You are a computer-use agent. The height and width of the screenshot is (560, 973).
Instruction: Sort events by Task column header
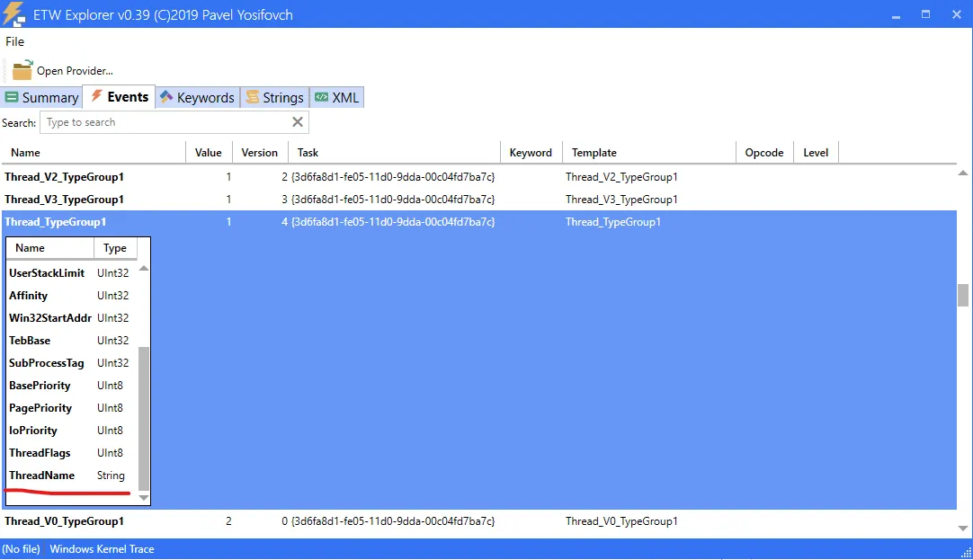point(308,153)
